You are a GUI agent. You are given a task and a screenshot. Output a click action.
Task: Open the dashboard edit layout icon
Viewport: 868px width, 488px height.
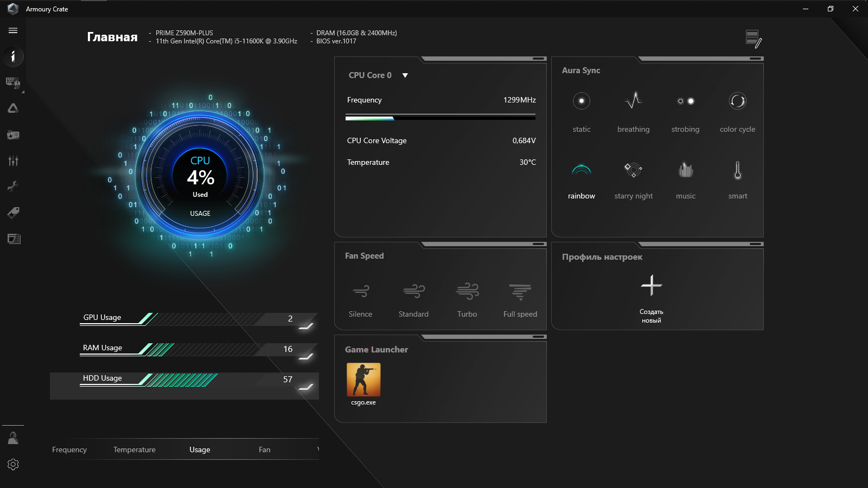point(754,39)
